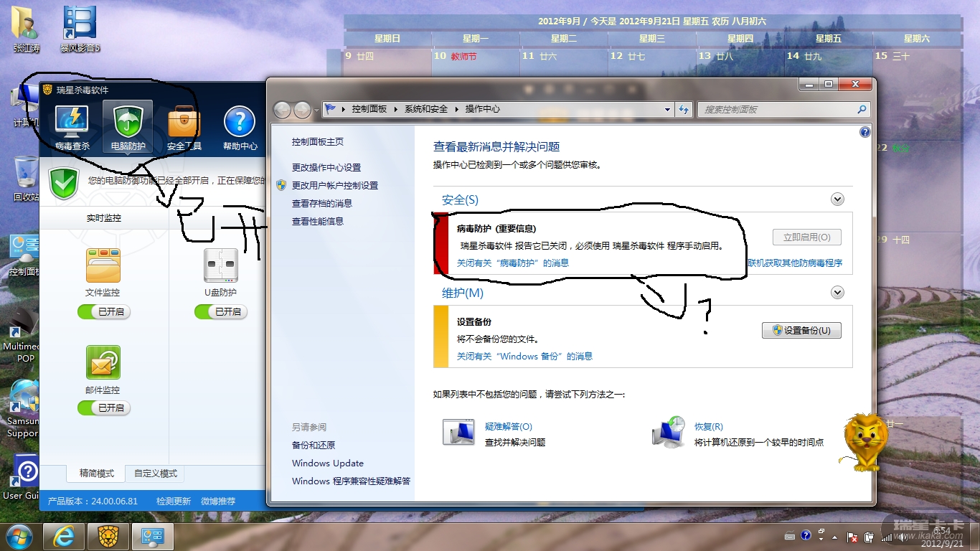The image size is (980, 551).
Task: Refresh the Control Panel address bar
Action: (x=684, y=110)
